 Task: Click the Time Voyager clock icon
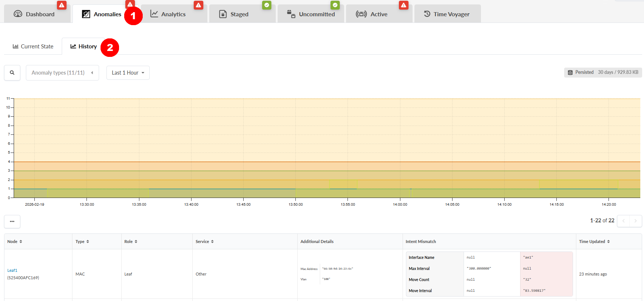tap(427, 14)
